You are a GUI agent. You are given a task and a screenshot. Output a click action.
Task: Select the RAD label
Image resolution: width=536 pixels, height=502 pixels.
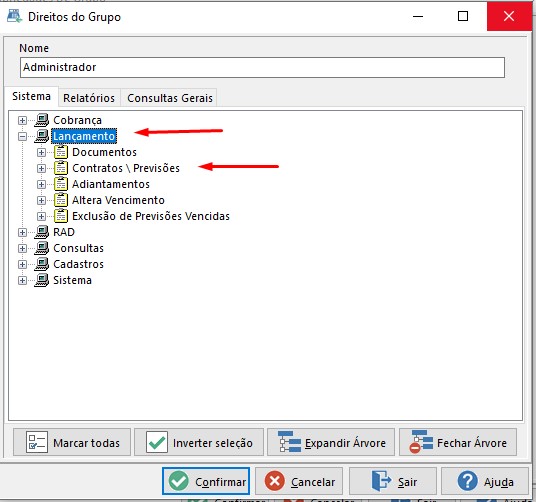(64, 232)
